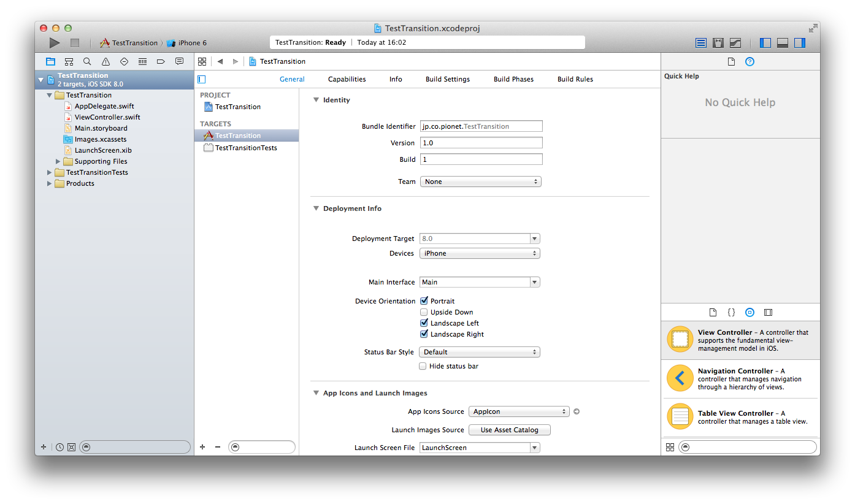Screen dimensions: 855x504
Task: Click the Use Asset Catalog button
Action: pos(510,430)
